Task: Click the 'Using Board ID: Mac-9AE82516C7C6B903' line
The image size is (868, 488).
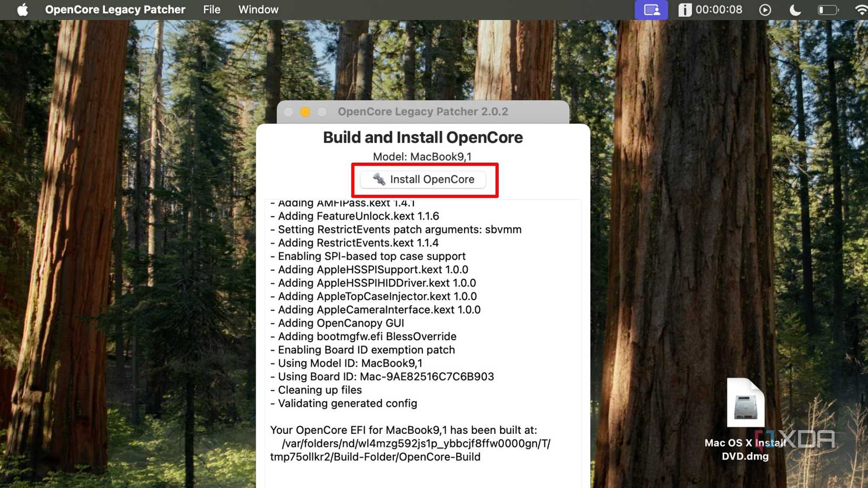Action: (382, 377)
